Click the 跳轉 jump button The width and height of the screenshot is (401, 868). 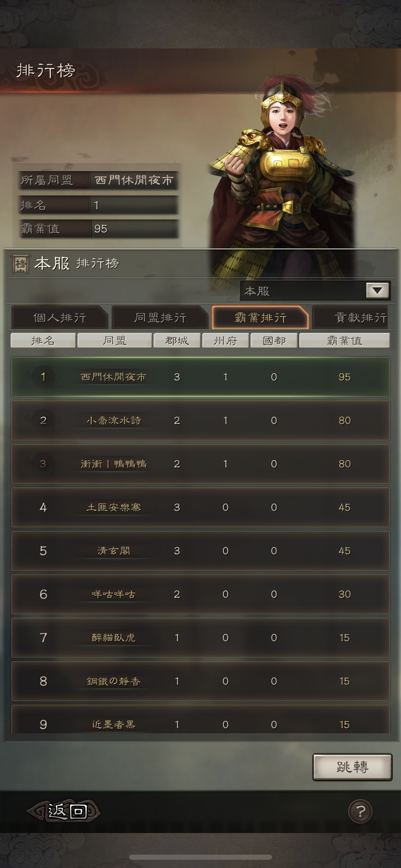coord(352,767)
